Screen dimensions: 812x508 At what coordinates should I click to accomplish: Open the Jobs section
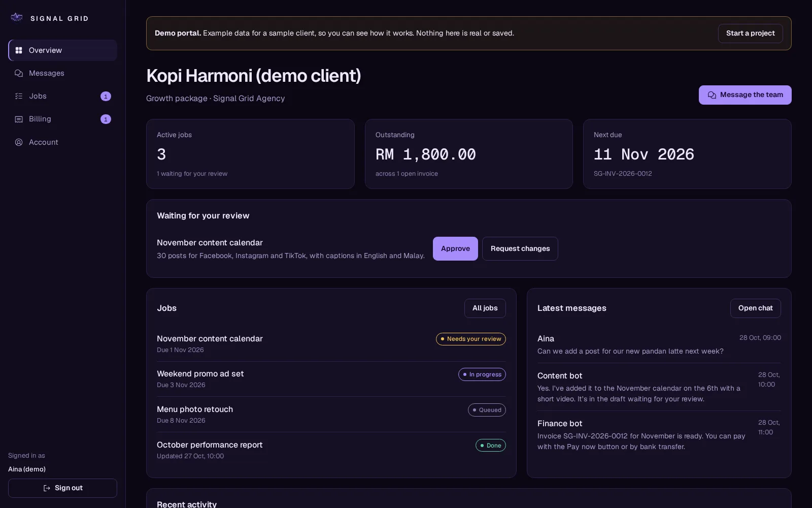tap(63, 96)
